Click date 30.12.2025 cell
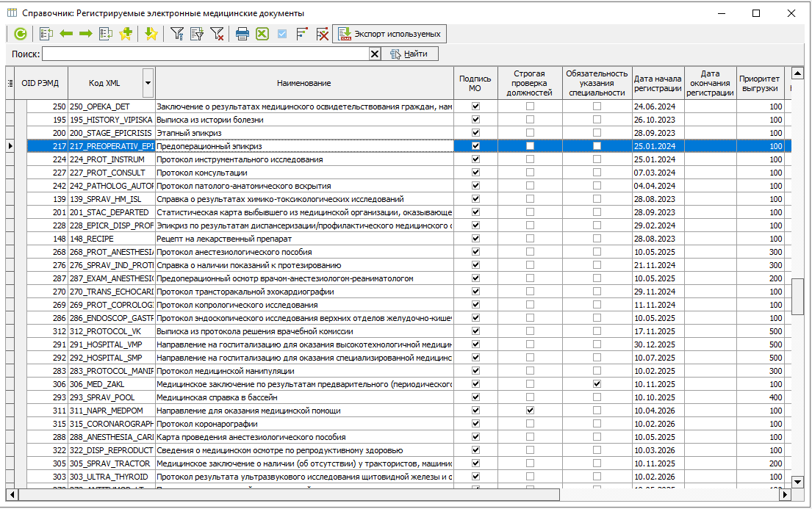The height and width of the screenshot is (509, 812). (x=658, y=345)
